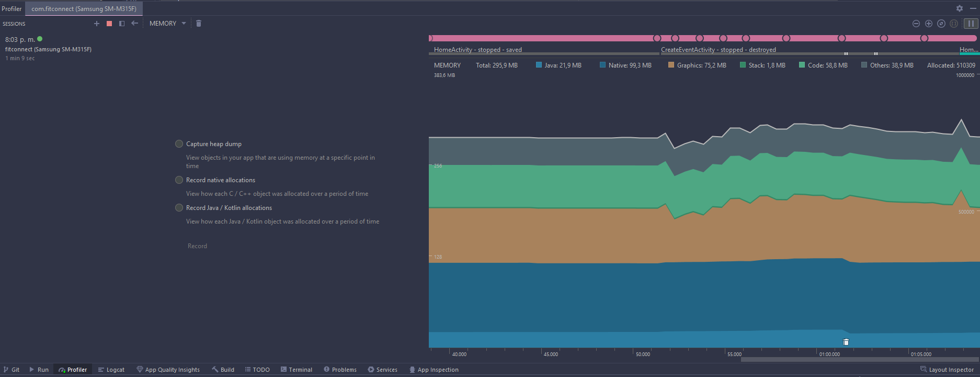Open the Profiler tool window button
The width and height of the screenshot is (980, 377).
pyautogui.click(x=73, y=370)
